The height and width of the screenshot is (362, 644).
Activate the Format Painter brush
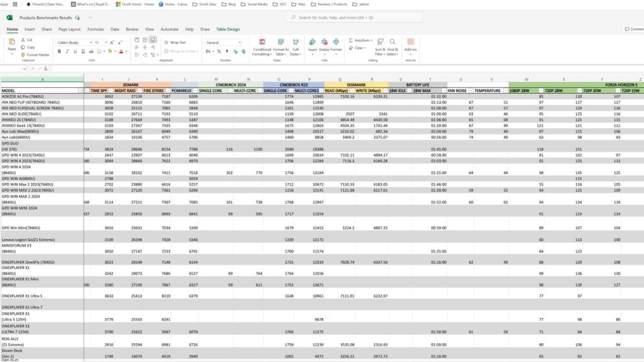(x=23, y=55)
